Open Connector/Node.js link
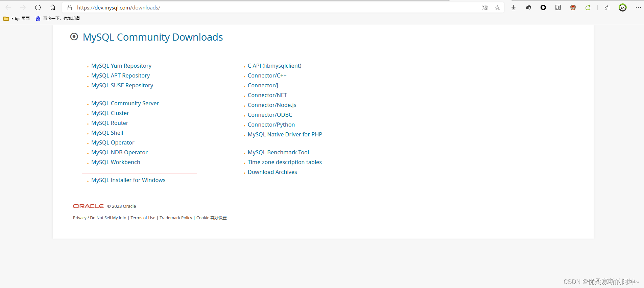Screen dimensions: 644x288 pos(272,105)
